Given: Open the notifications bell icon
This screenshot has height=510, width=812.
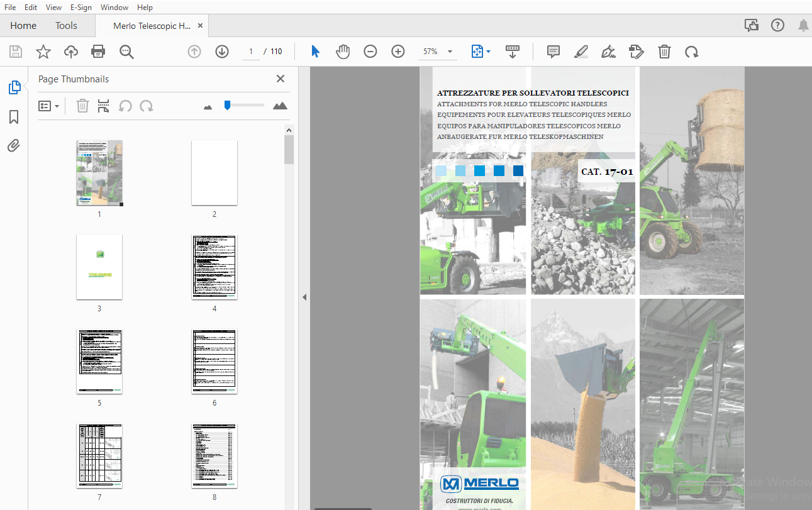Looking at the screenshot, I should click(803, 26).
